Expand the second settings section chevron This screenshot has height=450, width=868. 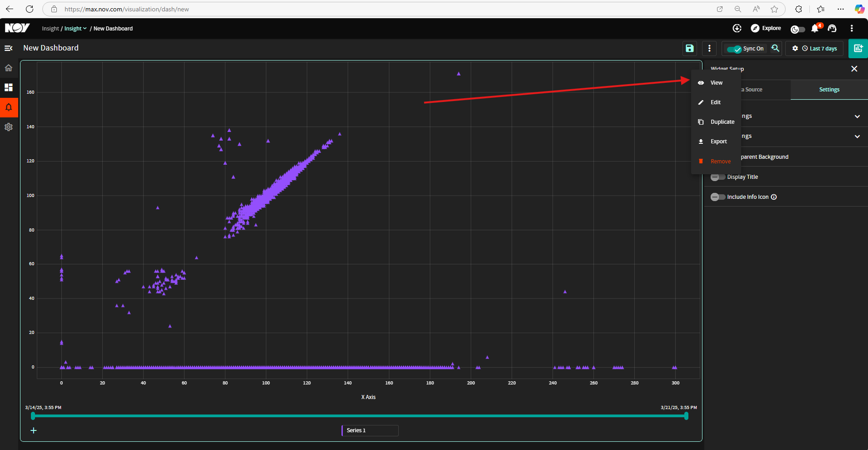tap(857, 137)
